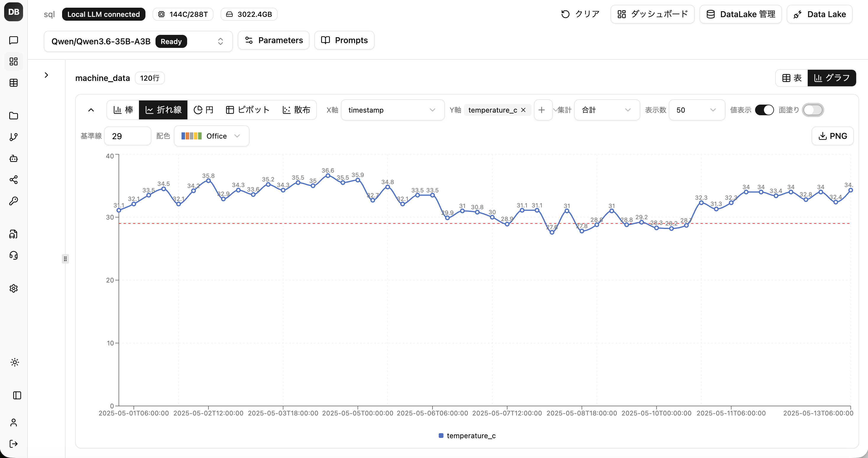Open Parameters

coord(273,40)
